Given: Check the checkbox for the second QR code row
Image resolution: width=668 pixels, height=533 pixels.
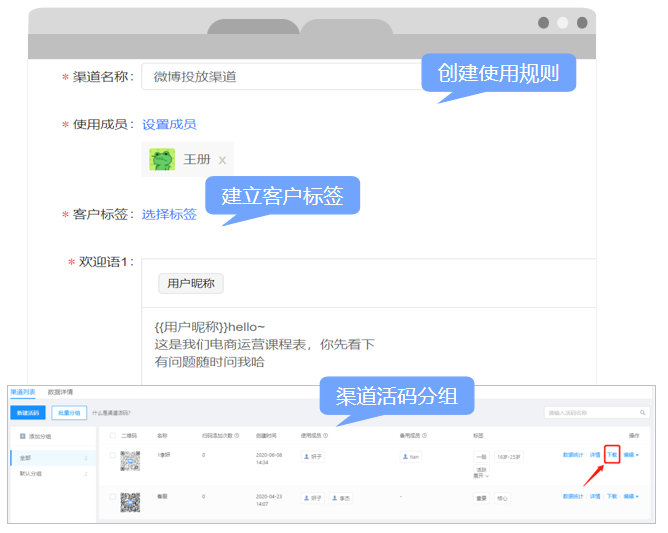Looking at the screenshot, I should [112, 497].
